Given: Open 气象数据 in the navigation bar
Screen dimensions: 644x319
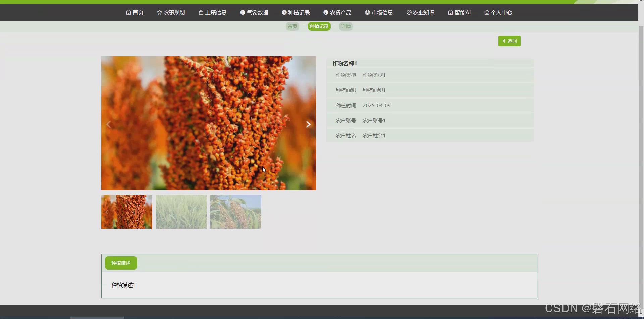Looking at the screenshot, I should (x=254, y=12).
